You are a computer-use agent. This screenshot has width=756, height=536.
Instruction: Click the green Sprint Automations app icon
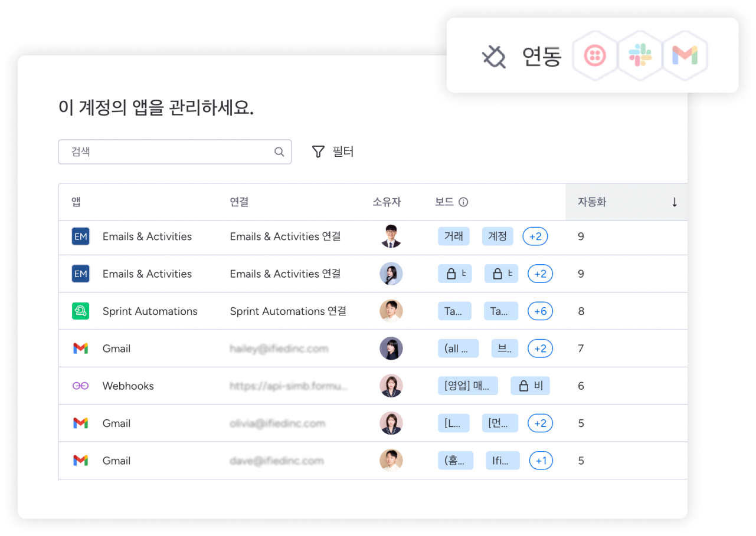click(x=81, y=311)
